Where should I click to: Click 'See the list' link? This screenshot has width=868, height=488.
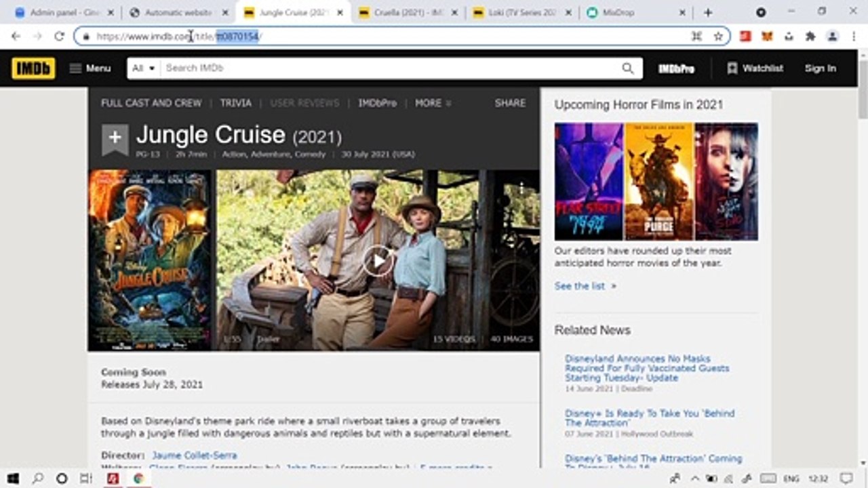[x=585, y=286]
